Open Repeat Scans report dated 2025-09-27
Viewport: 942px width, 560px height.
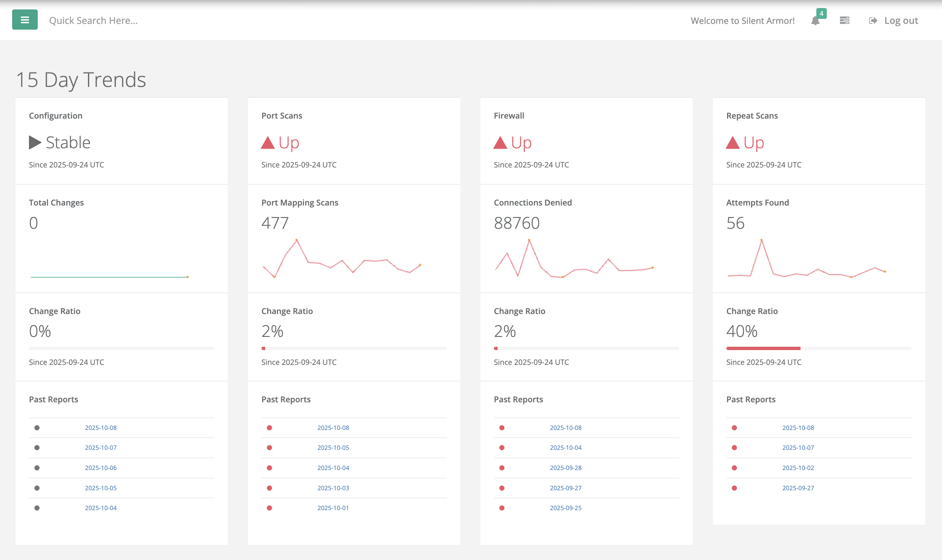[x=798, y=488]
